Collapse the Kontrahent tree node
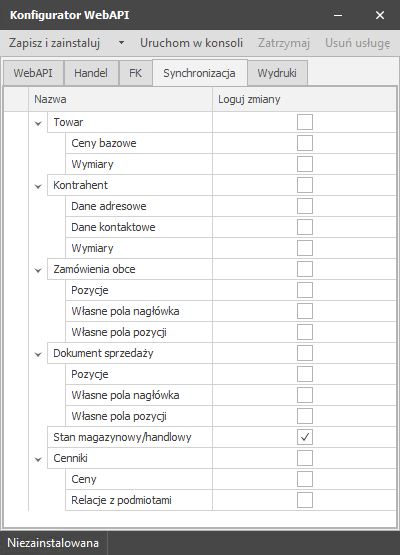400x555 pixels. click(38, 186)
